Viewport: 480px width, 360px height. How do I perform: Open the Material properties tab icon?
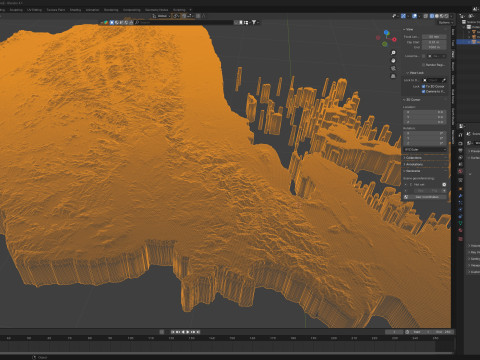pos(460,230)
